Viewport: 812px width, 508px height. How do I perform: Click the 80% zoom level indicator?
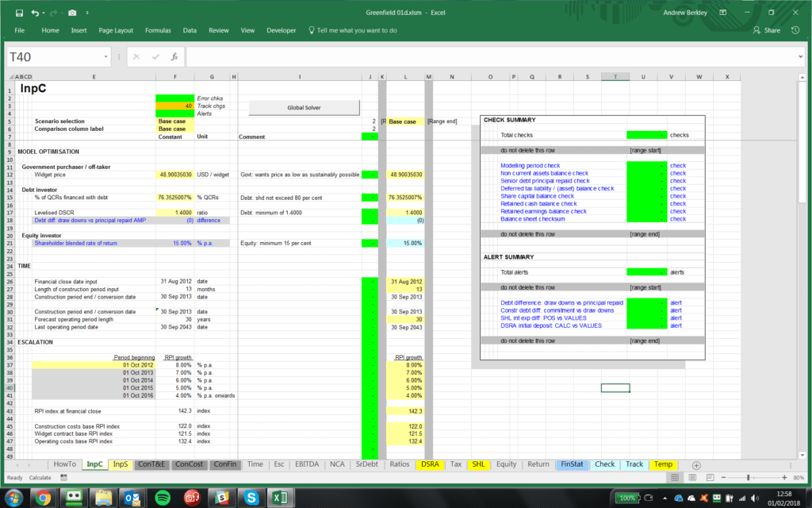pos(799,477)
